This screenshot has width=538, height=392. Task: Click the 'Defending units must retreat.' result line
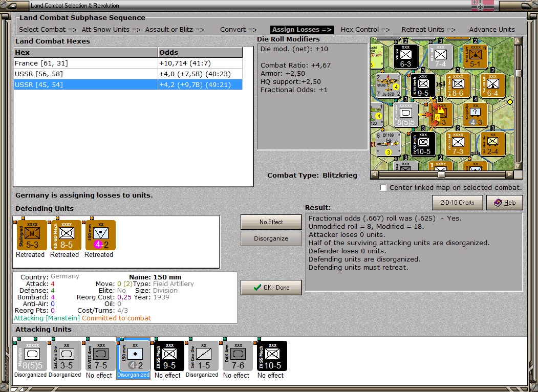click(x=358, y=268)
